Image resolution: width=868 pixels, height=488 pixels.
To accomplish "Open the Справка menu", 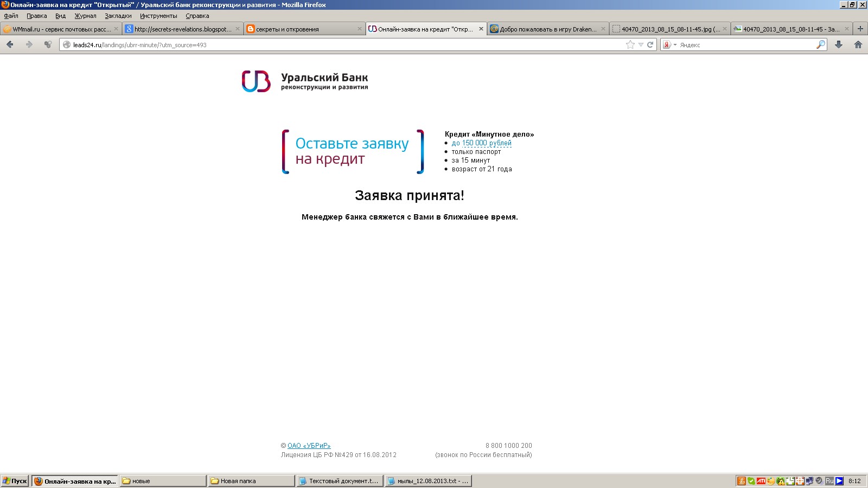I will click(197, 16).
